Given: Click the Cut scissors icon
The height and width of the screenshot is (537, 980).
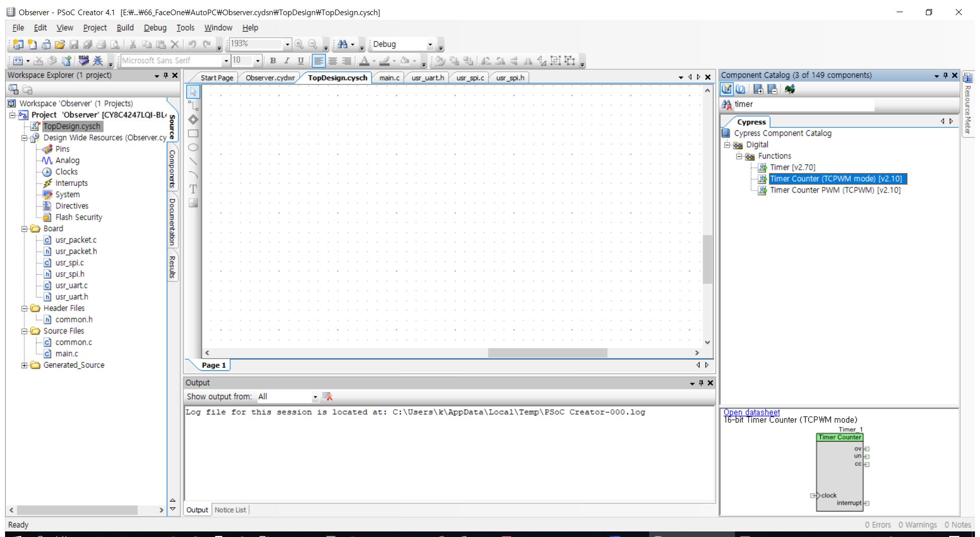Looking at the screenshot, I should tap(133, 44).
